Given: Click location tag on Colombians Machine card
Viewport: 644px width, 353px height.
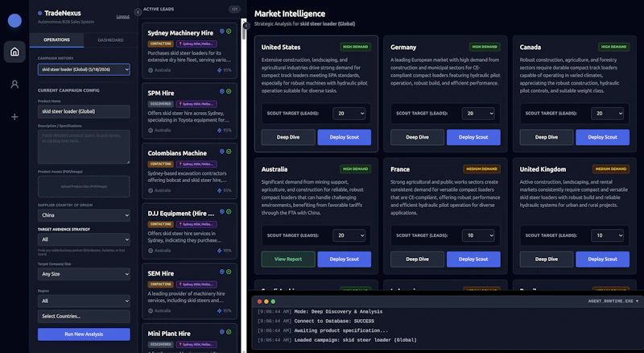Looking at the screenshot, I should (196, 164).
